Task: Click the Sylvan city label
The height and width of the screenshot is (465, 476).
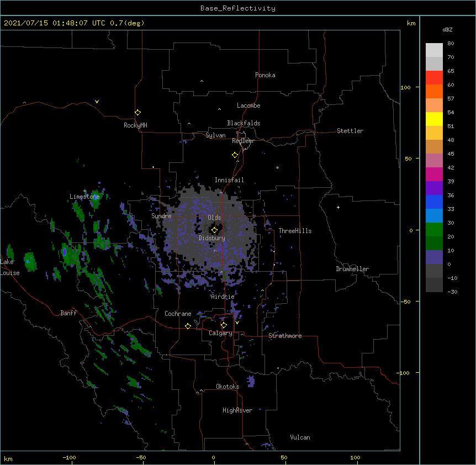Action: click(215, 135)
